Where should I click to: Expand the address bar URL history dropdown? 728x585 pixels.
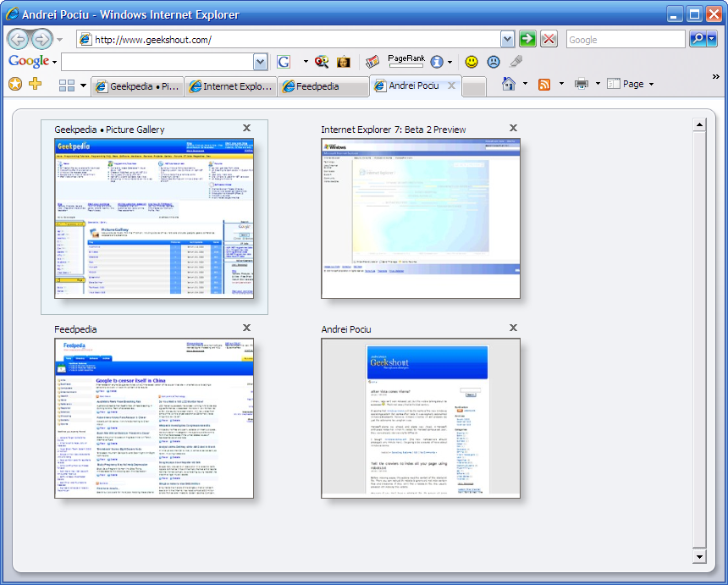click(507, 40)
